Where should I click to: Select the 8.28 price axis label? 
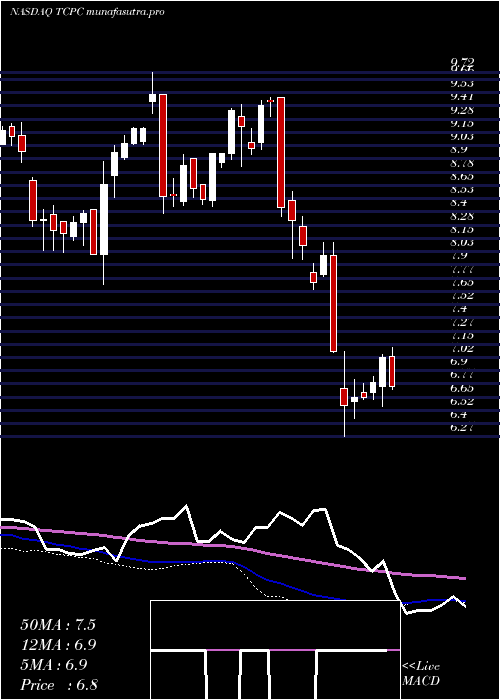click(462, 217)
